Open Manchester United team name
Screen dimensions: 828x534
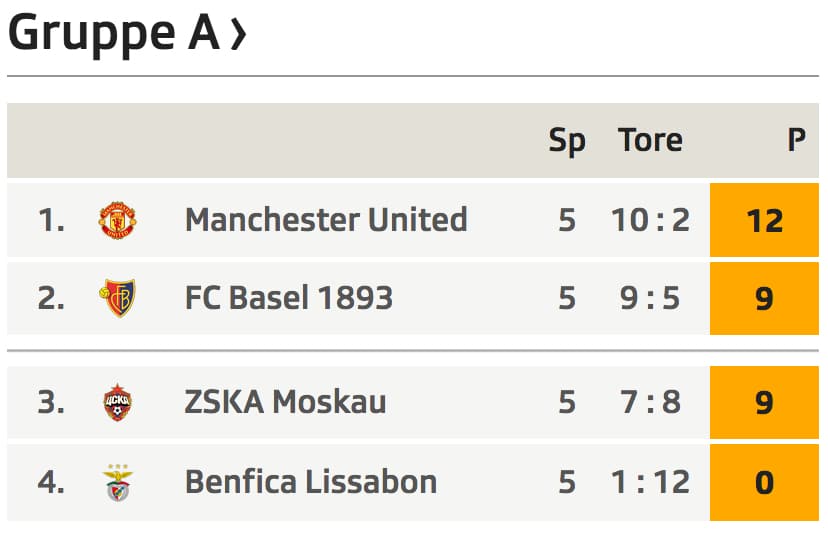(x=326, y=220)
